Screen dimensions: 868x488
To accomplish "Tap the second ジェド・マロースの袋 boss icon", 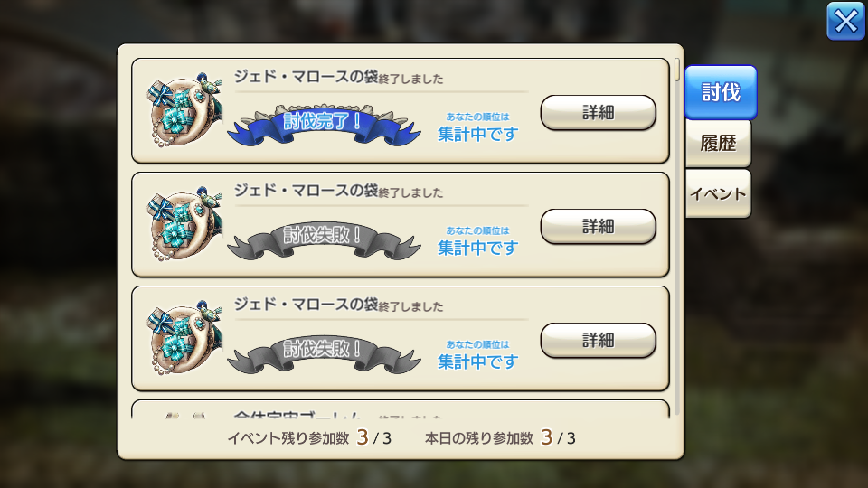I will pyautogui.click(x=184, y=223).
